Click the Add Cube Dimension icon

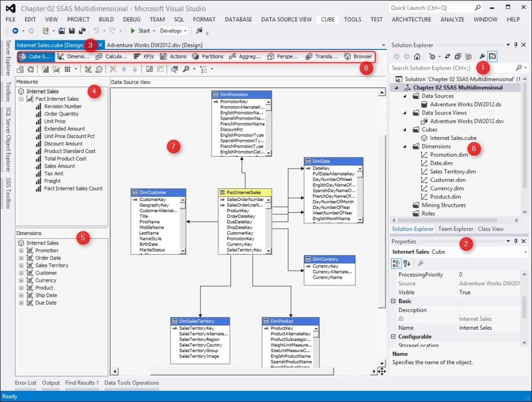(88, 69)
